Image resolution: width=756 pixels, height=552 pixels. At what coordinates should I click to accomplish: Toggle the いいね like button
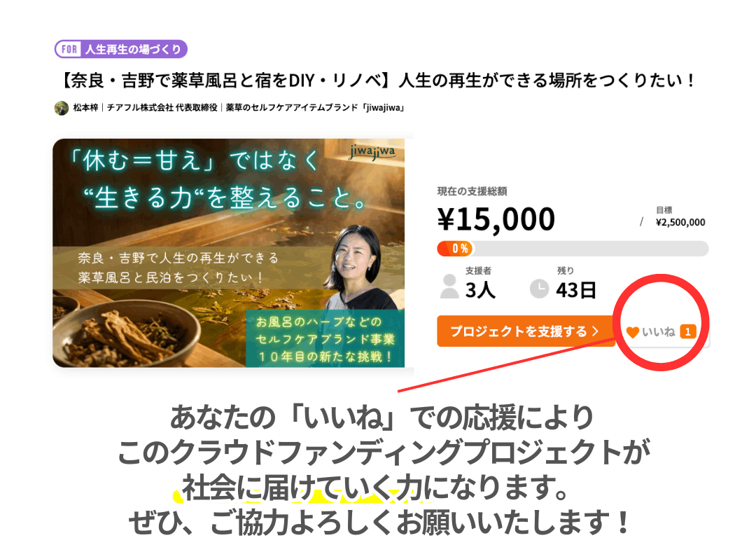pos(661,332)
